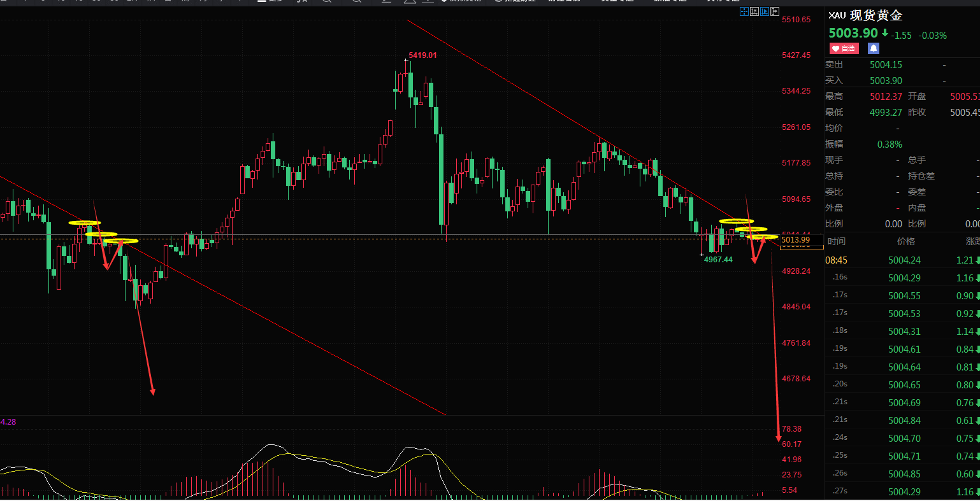Click the 最低 value 4993.27
The width and height of the screenshot is (980, 501).
[x=886, y=113]
